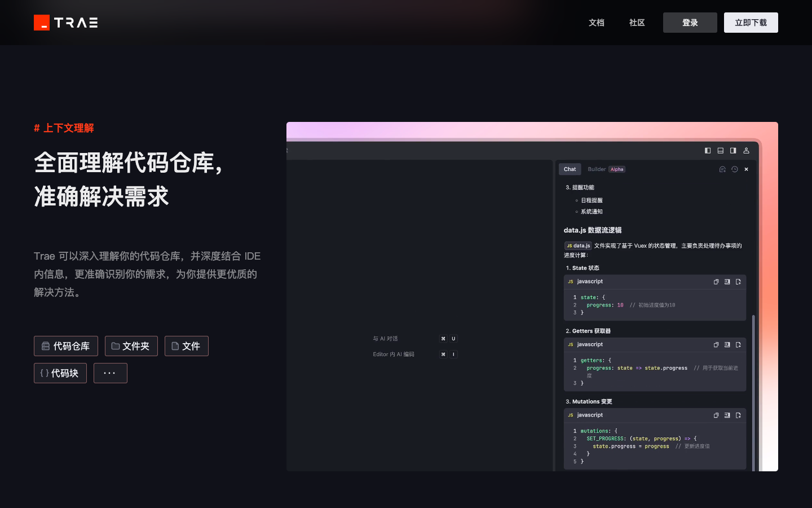Click the 登录 login button
812x508 pixels.
pos(690,23)
